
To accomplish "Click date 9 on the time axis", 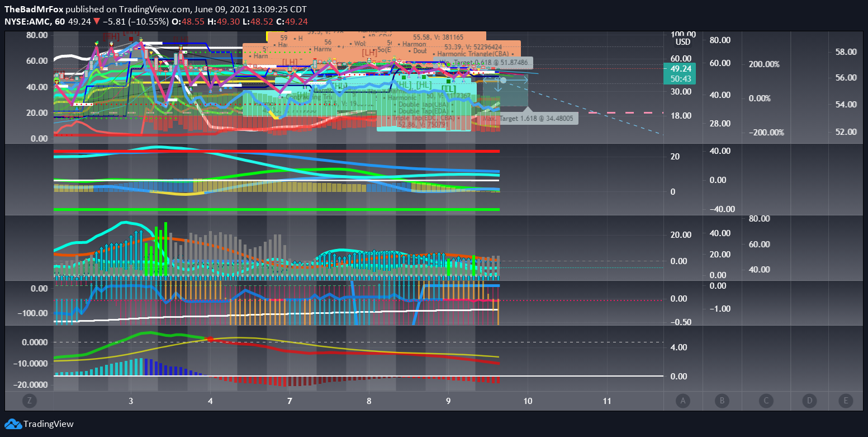I will [x=448, y=401].
